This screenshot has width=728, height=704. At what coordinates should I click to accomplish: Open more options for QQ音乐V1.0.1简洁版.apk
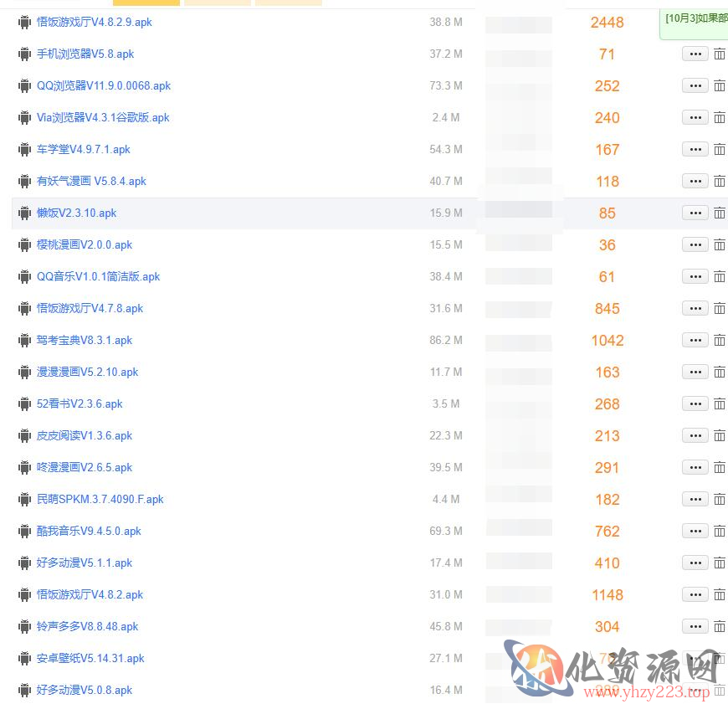(x=695, y=277)
